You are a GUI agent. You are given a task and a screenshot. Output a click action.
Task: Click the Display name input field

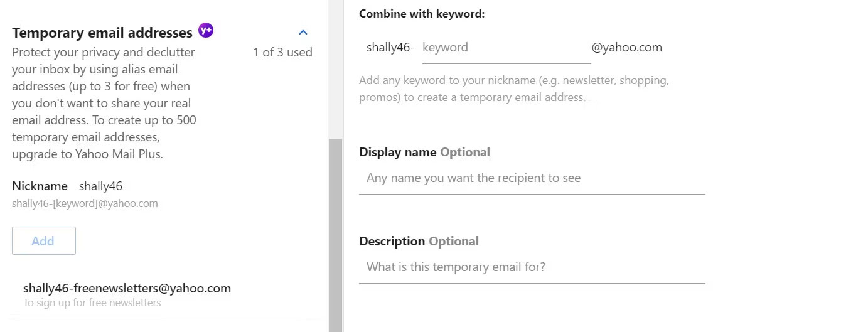pyautogui.click(x=532, y=178)
